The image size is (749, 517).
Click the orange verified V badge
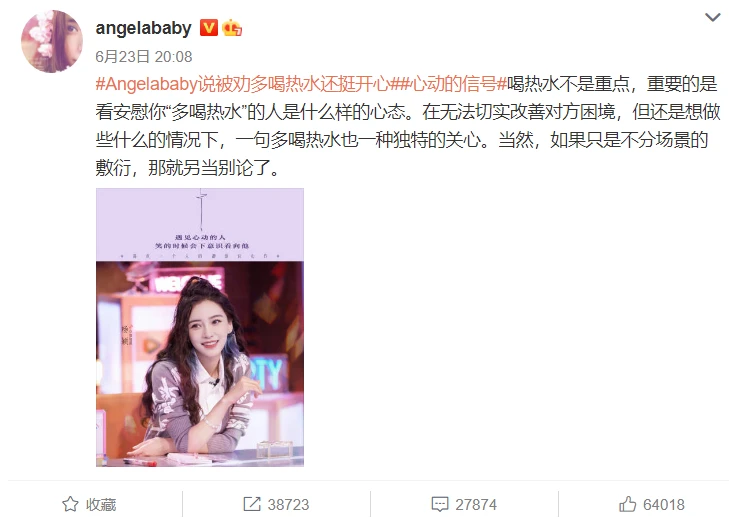208,28
